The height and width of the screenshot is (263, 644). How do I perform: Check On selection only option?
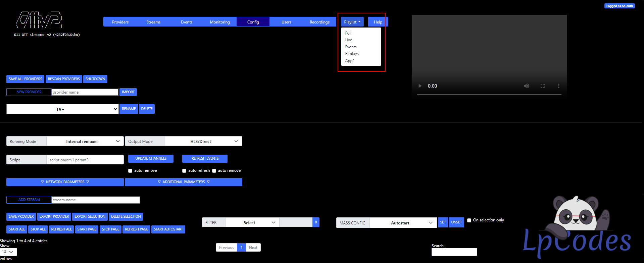[x=469, y=220]
